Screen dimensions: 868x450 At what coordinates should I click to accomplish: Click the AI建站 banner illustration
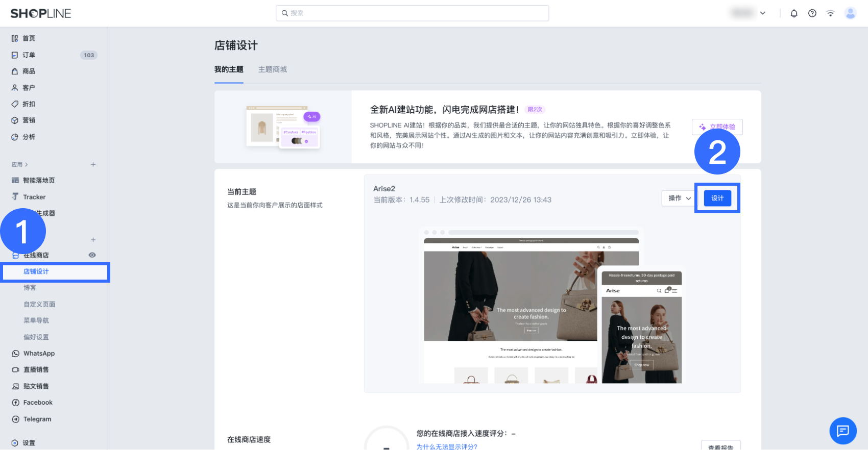(283, 127)
